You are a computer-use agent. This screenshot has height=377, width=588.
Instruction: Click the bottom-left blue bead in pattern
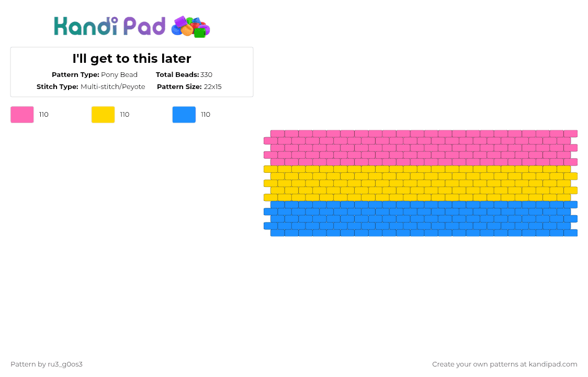pos(277,233)
